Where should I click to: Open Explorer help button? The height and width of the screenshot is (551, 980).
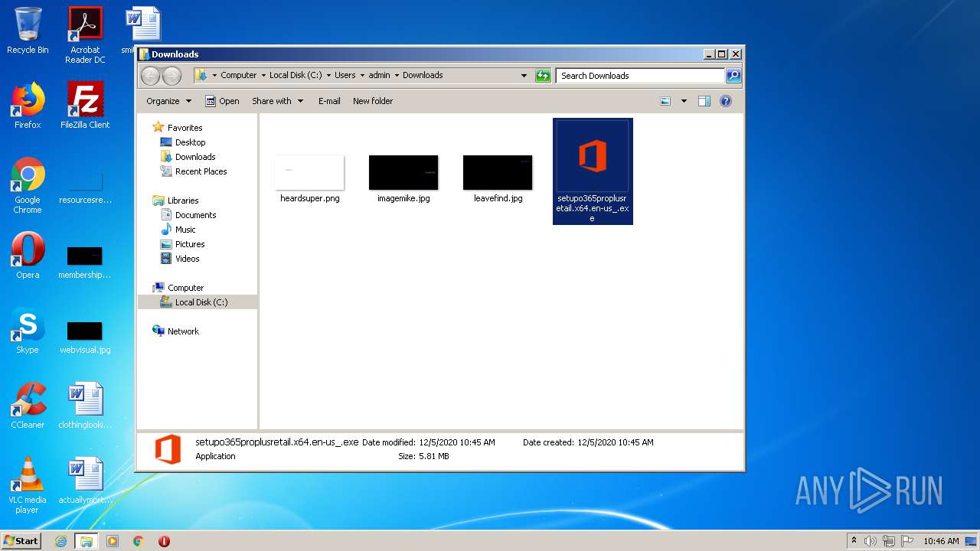pyautogui.click(x=726, y=101)
